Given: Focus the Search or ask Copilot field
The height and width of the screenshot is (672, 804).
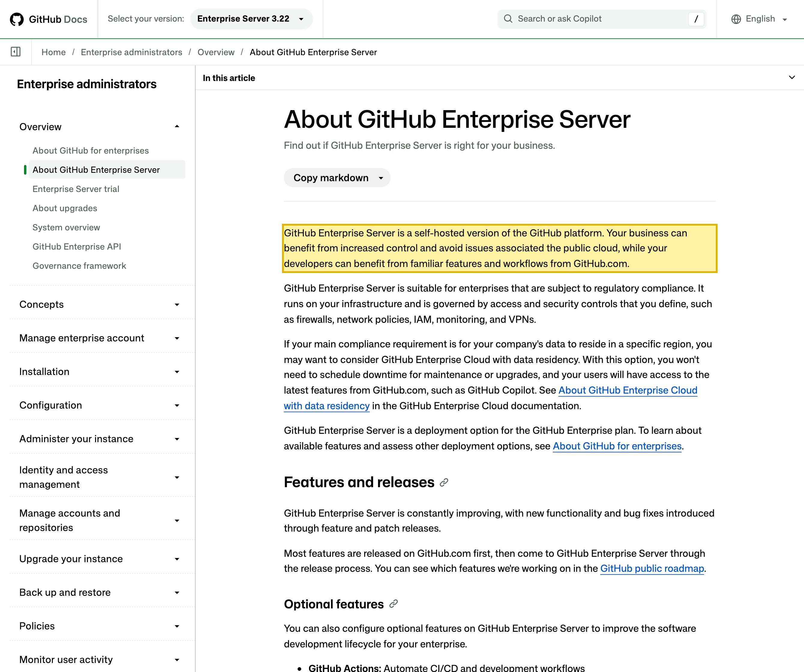Looking at the screenshot, I should 602,19.
